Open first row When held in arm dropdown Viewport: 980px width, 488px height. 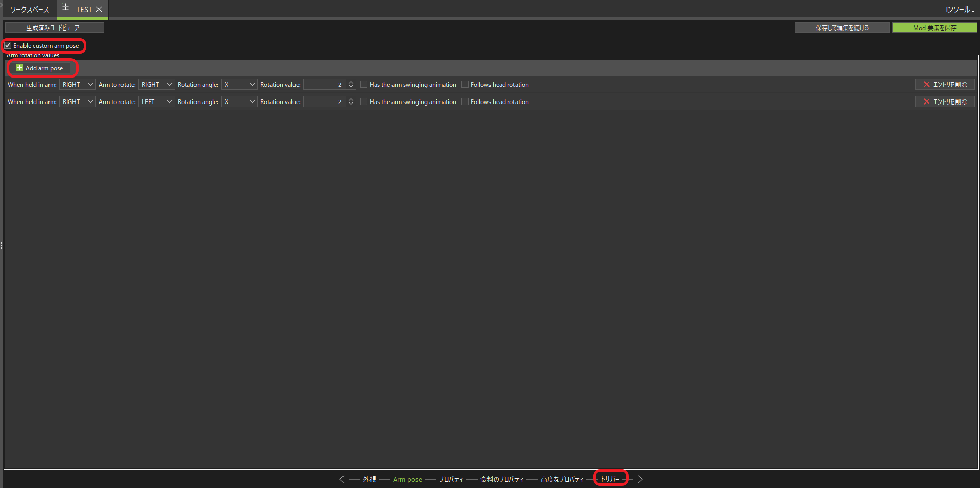point(77,85)
